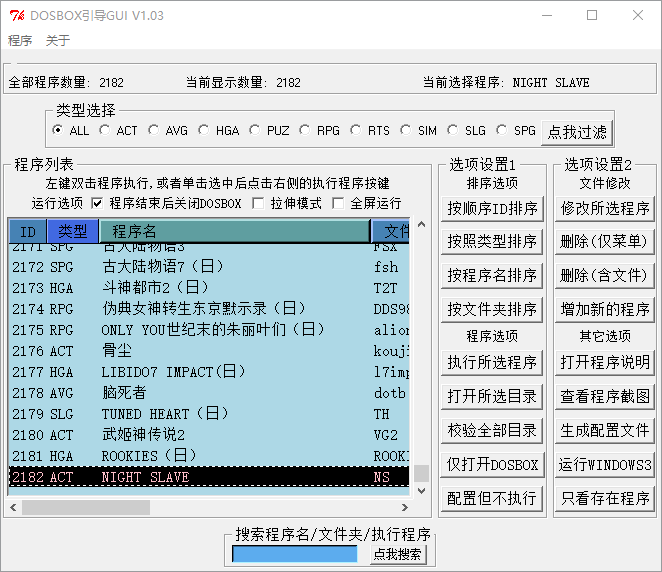This screenshot has height=572, width=662.
Task: Click the 生成配置文件 button
Action: [605, 431]
